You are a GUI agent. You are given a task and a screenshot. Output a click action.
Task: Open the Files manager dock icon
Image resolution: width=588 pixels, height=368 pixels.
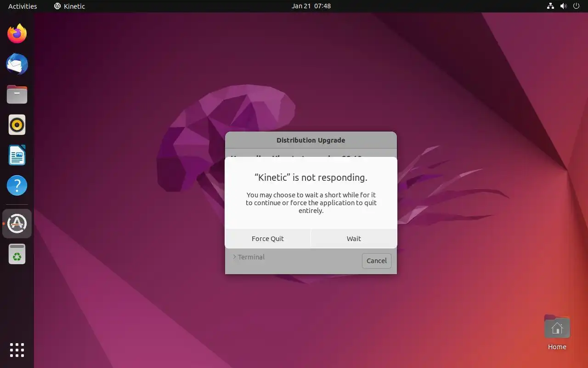pyautogui.click(x=17, y=94)
